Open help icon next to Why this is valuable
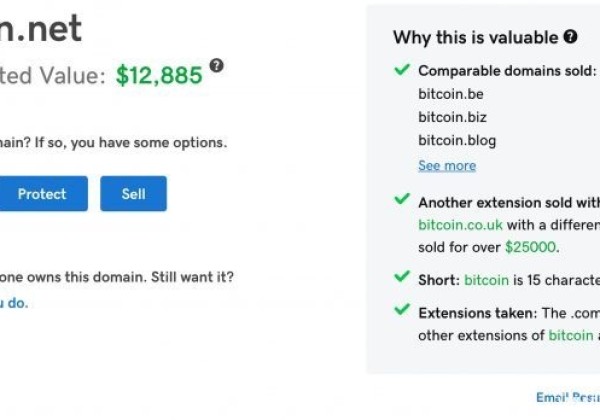The width and height of the screenshot is (600, 420). pos(570,37)
